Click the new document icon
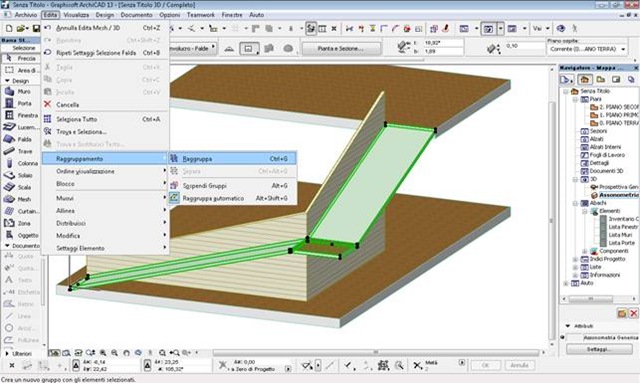The height and width of the screenshot is (383, 640). [x=9, y=28]
